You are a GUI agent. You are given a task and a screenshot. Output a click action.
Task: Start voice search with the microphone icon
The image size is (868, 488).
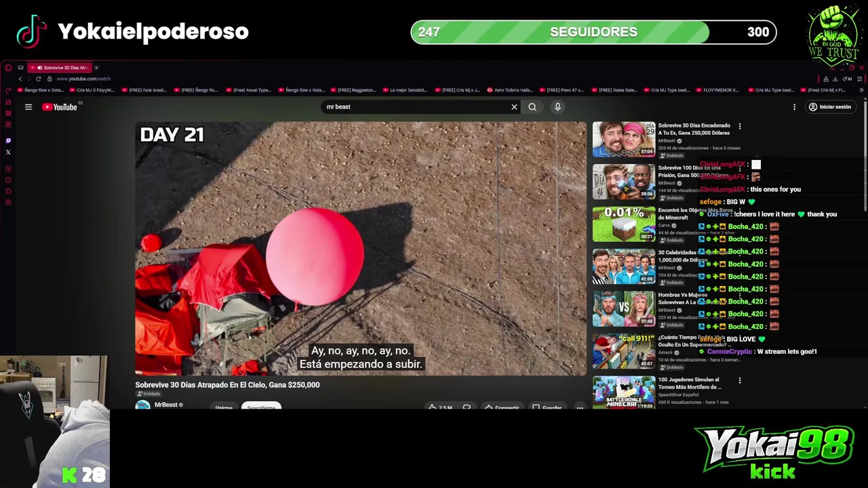coord(557,107)
